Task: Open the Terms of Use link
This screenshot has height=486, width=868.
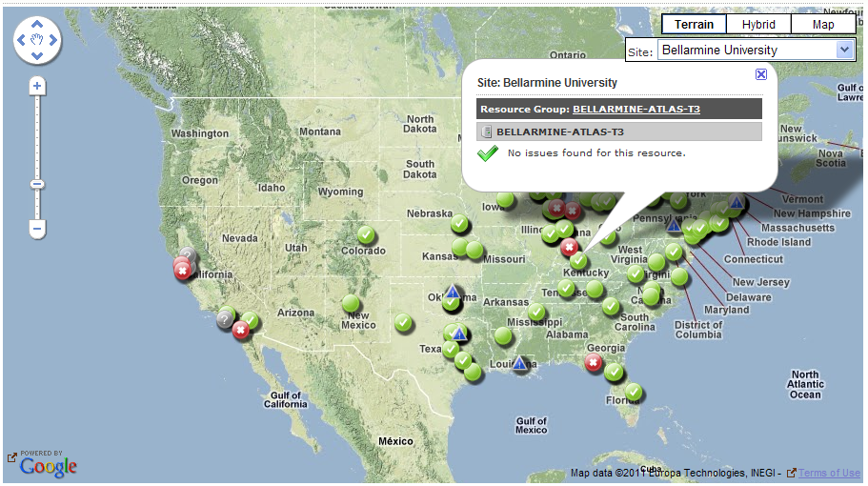Action: pos(829,473)
